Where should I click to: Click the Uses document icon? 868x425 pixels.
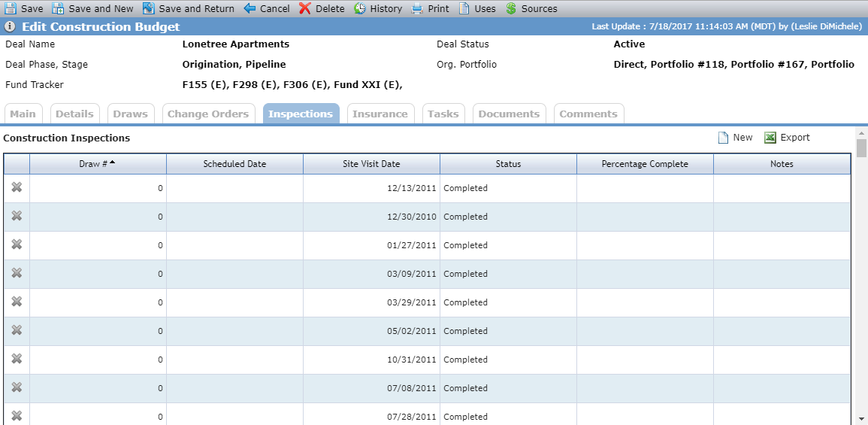pyautogui.click(x=464, y=8)
